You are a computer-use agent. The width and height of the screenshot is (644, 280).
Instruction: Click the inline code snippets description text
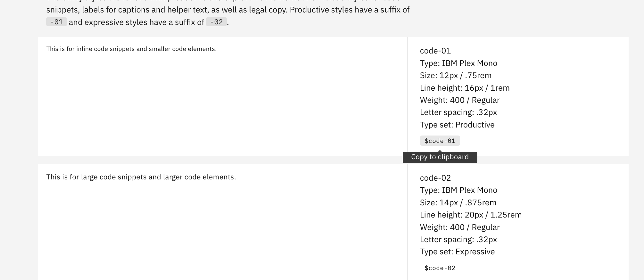(132, 49)
